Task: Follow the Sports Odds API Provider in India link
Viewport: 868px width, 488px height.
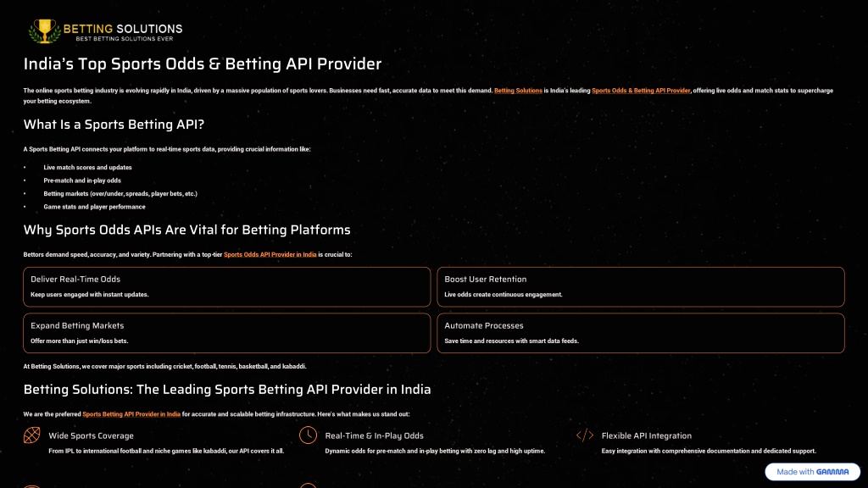Action: pos(270,254)
